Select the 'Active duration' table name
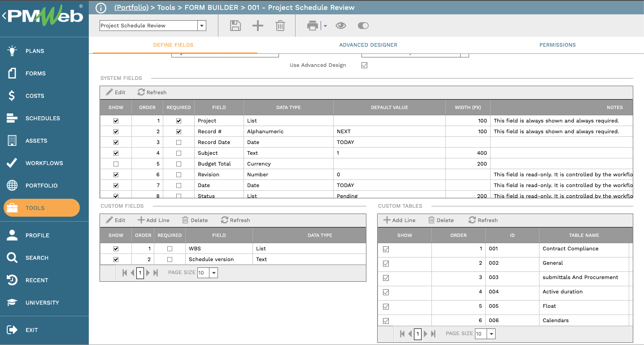The height and width of the screenshot is (345, 644). point(562,292)
